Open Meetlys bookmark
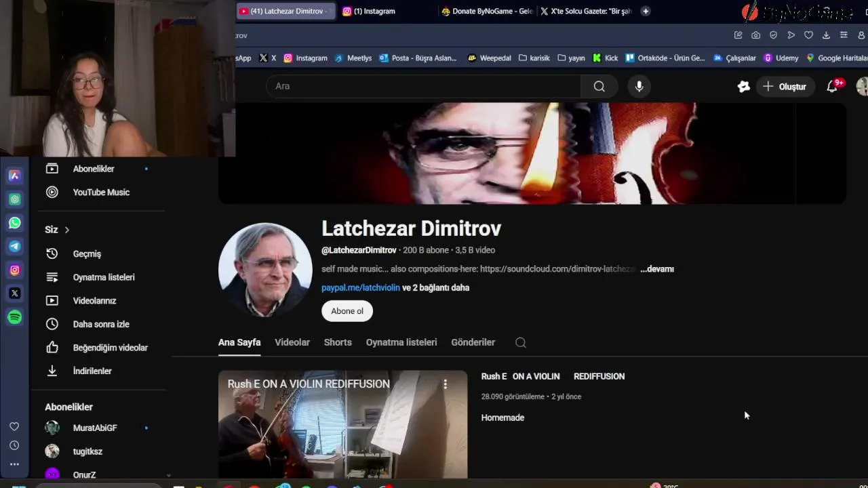The height and width of the screenshot is (488, 868). (x=353, y=58)
